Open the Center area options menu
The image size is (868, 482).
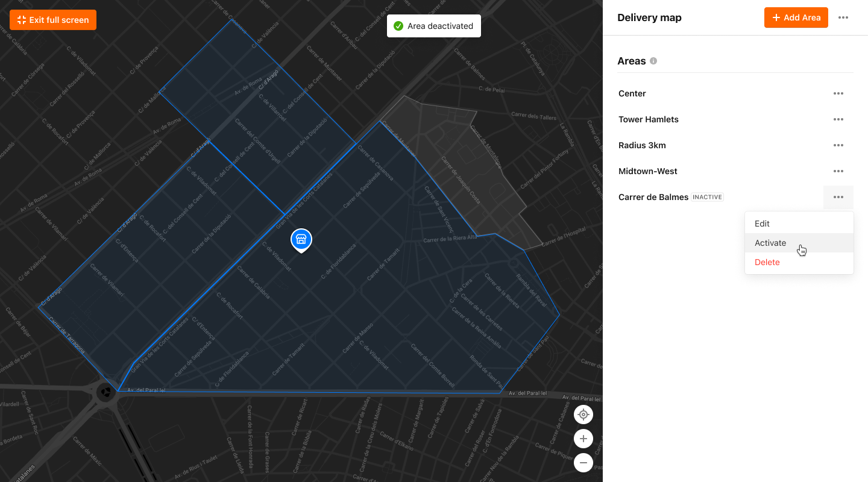(x=838, y=93)
